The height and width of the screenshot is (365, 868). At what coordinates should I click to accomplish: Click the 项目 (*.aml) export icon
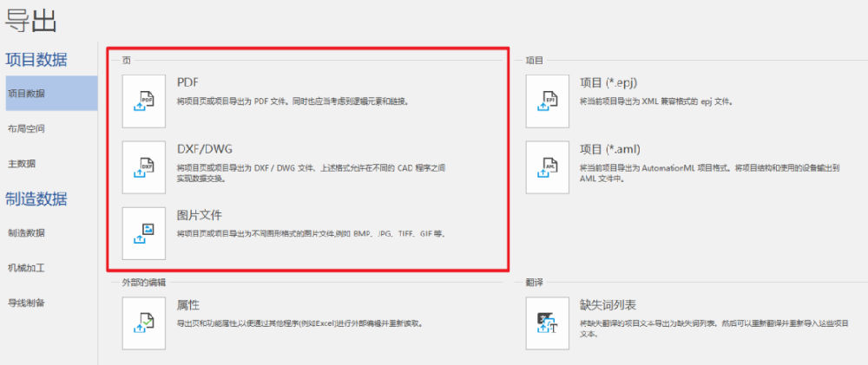coord(548,167)
